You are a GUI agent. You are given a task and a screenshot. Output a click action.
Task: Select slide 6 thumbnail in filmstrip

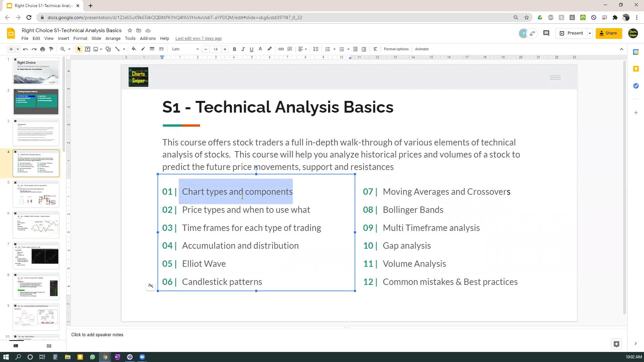click(36, 225)
